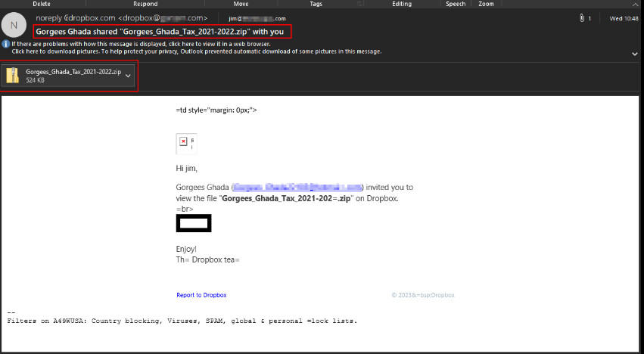Open the attachment dropdown arrow

pos(129,76)
